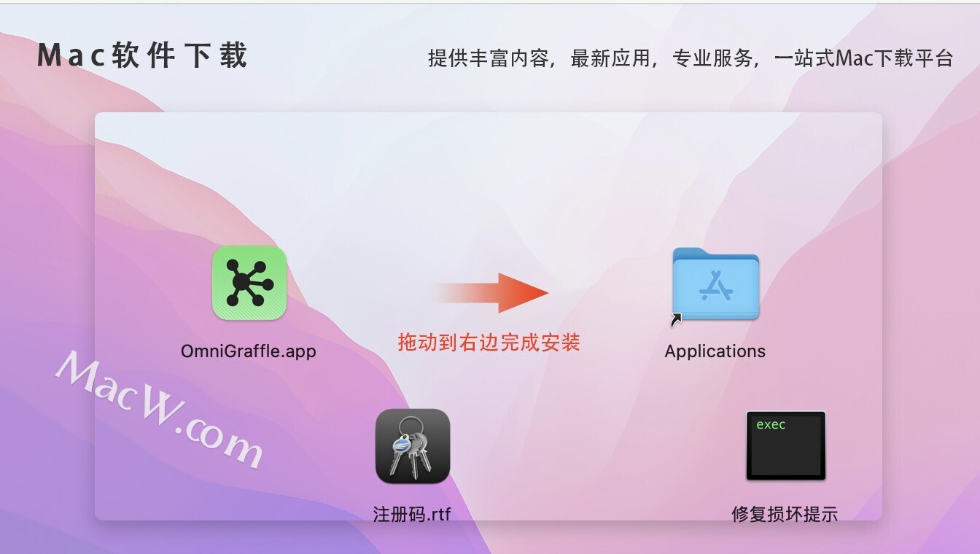The height and width of the screenshot is (554, 980).
Task: Click the 一站式Mac下载平台 phrase in tagline
Action: [864, 58]
